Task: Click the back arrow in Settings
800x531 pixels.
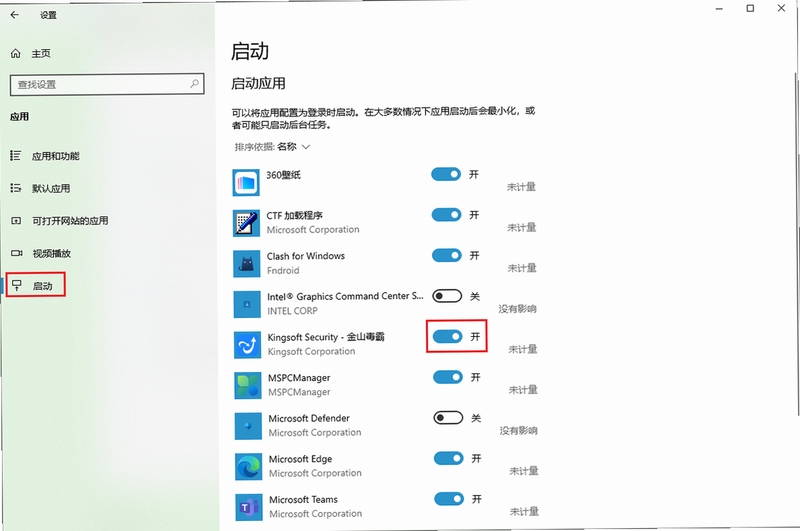Action: click(14, 15)
